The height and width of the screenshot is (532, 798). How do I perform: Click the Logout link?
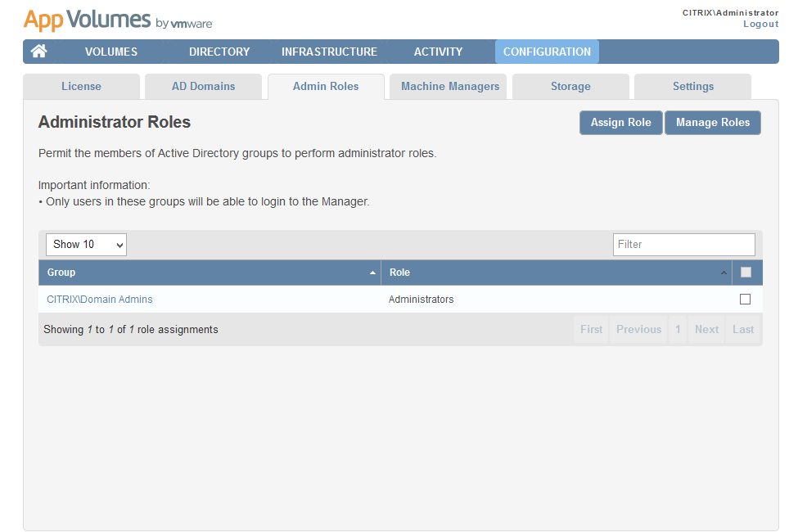pyautogui.click(x=761, y=24)
